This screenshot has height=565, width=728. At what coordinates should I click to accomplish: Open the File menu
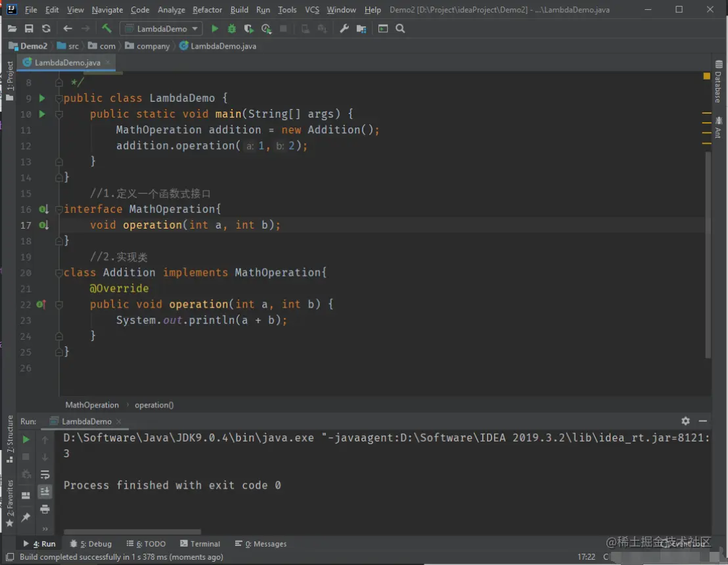coord(31,10)
